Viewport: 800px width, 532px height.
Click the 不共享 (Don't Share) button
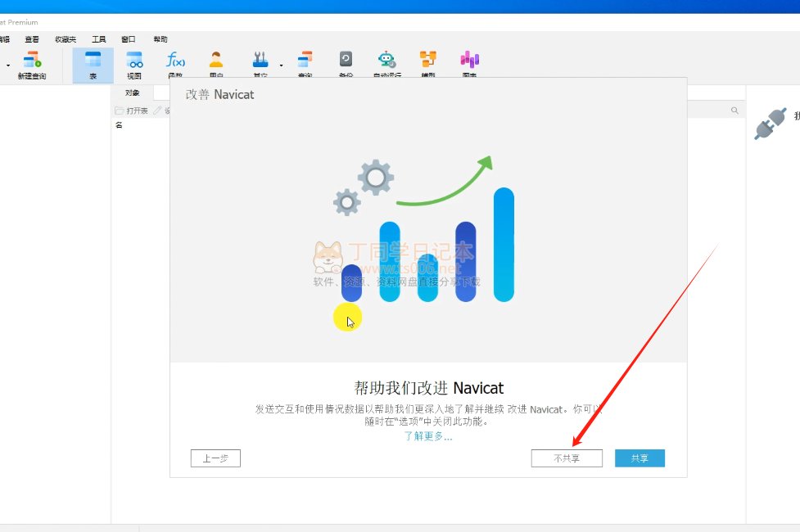566,458
